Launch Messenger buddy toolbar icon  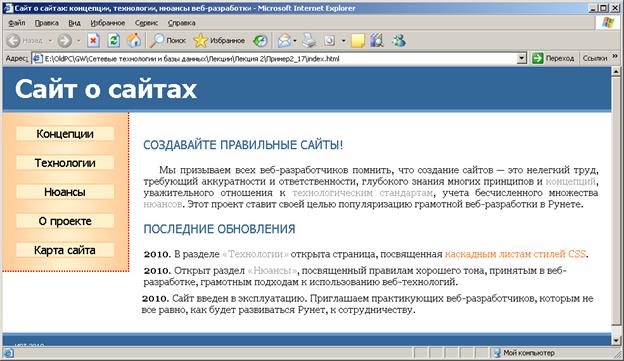[x=399, y=40]
